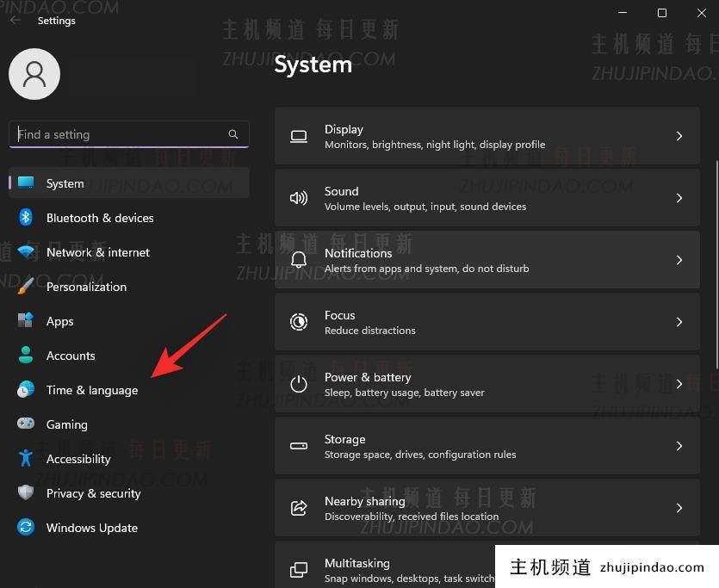
Task: Click the Accessibility icon in sidebar
Action: [x=26, y=459]
